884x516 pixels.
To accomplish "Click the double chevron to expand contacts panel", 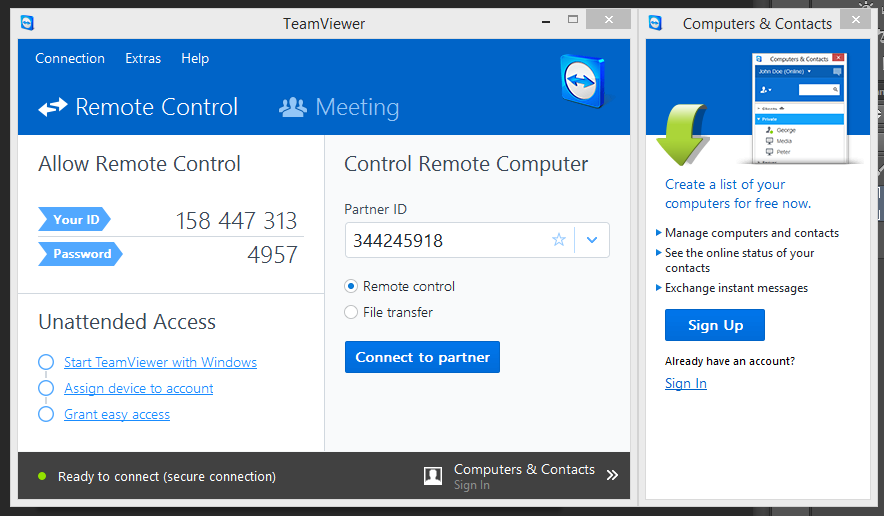I will coord(612,476).
